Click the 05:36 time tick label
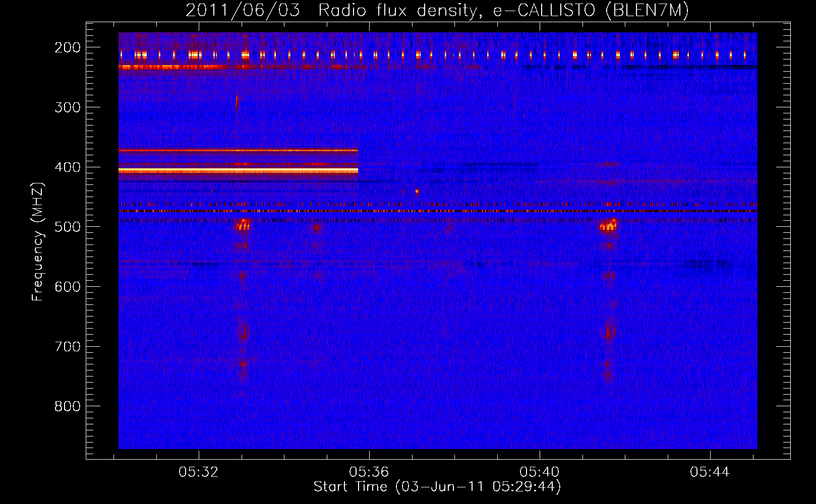Image resolution: width=816 pixels, height=504 pixels. tap(369, 472)
